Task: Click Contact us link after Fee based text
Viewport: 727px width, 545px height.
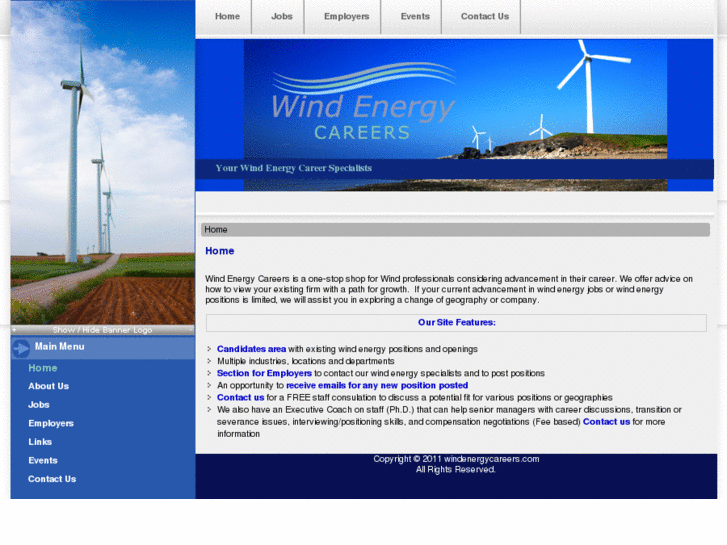Action: tap(606, 421)
